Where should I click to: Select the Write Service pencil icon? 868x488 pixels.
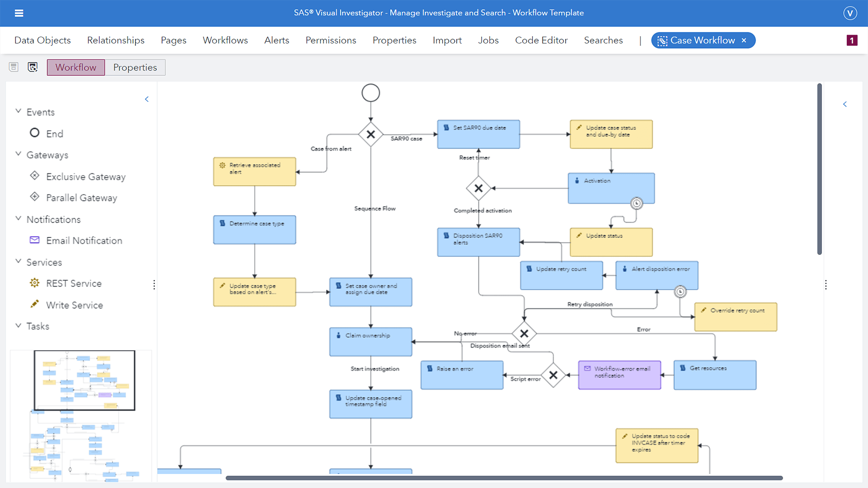(x=35, y=304)
